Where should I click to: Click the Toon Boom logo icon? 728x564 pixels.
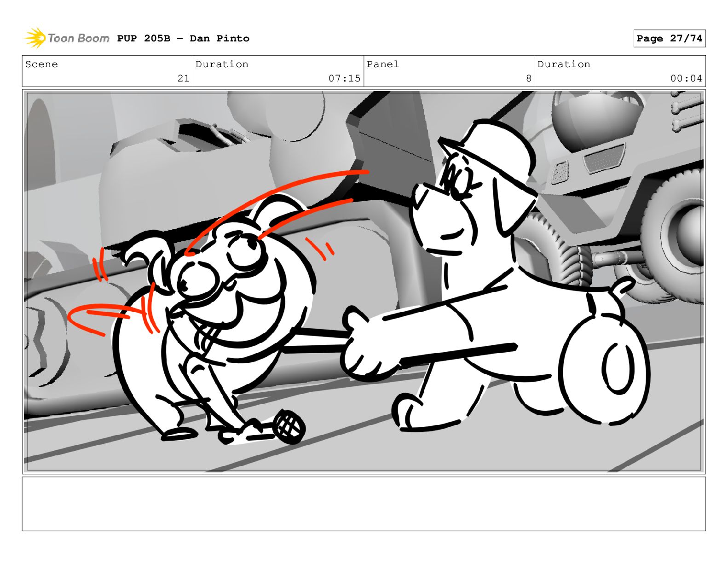(x=35, y=38)
